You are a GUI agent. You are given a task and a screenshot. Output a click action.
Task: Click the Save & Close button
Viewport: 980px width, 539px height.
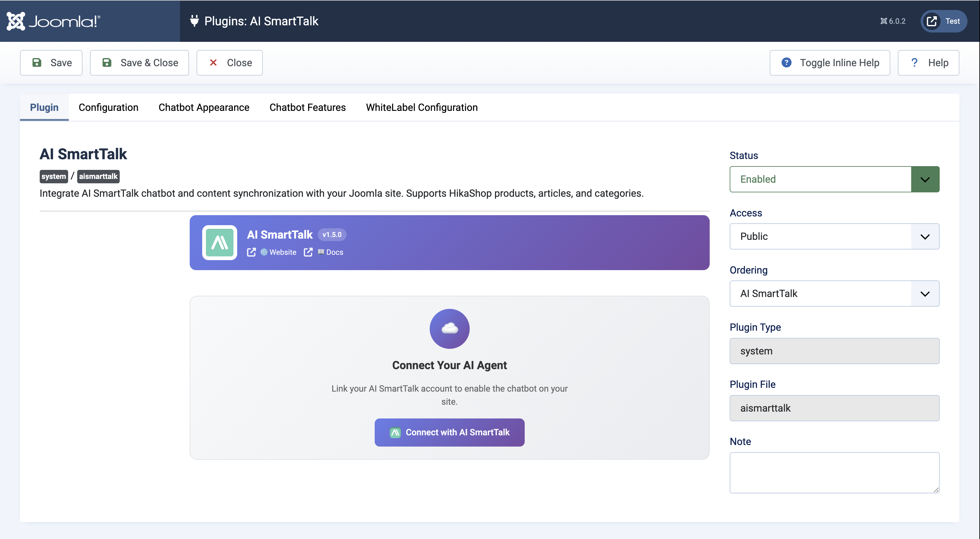pyautogui.click(x=139, y=62)
